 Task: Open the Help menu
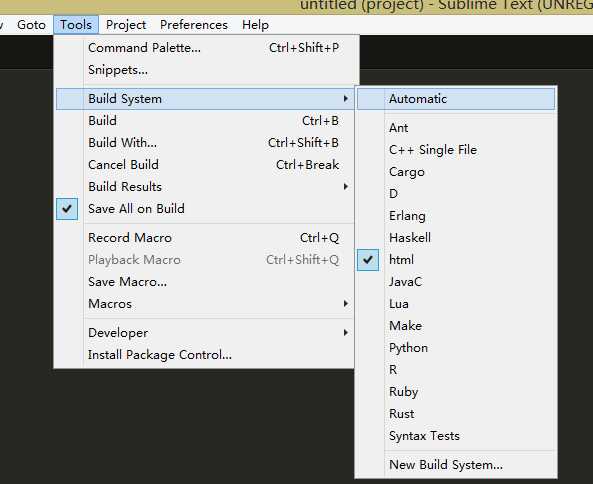click(x=256, y=25)
